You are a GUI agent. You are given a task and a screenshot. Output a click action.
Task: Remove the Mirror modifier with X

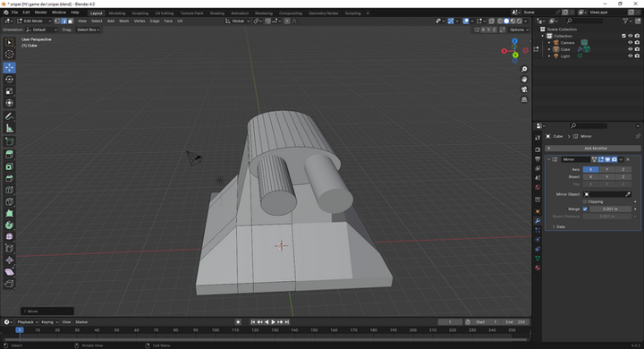tap(628, 159)
